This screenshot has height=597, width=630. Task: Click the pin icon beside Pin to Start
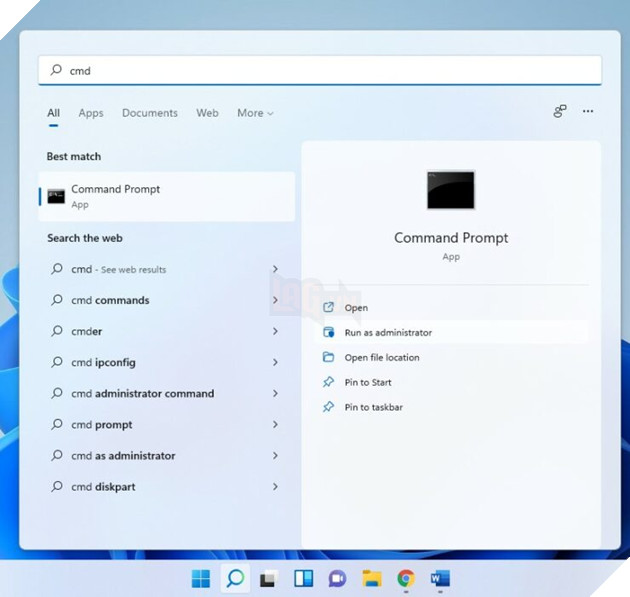(328, 382)
